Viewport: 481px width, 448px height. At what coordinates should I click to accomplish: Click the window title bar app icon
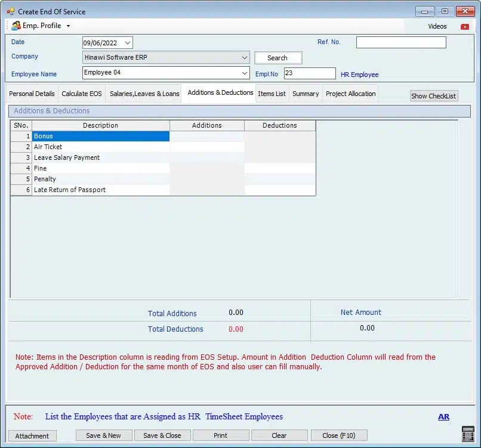(10, 11)
